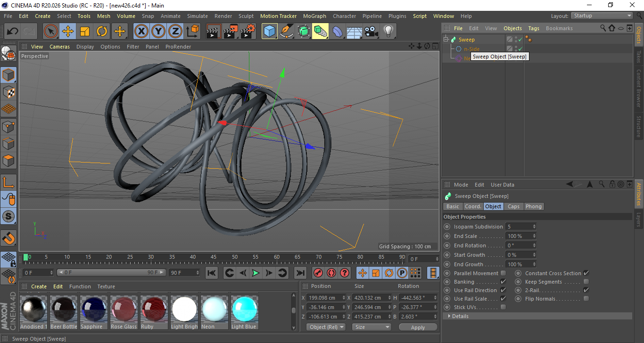Viewport: 644px width, 343px height.
Task: Switch to the Caps tab
Action: (513, 206)
